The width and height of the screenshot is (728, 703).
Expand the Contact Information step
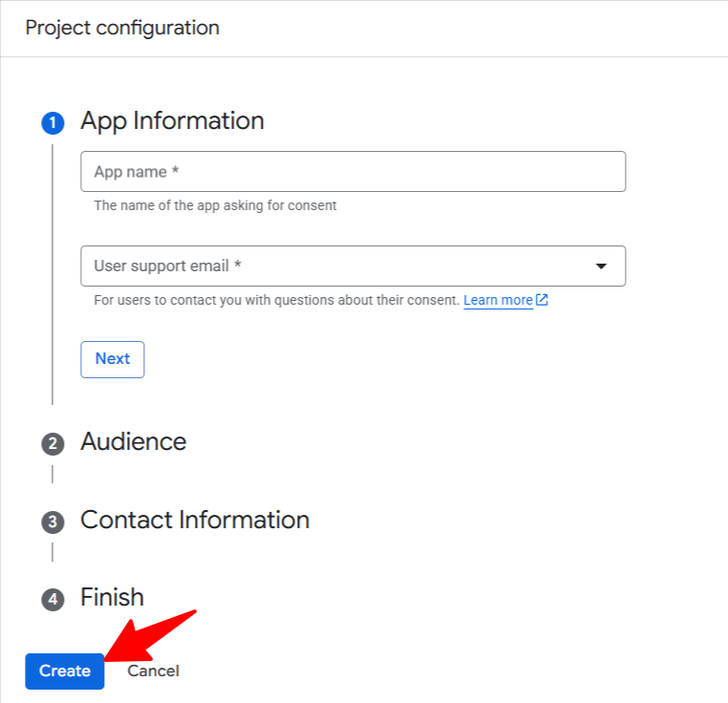click(x=195, y=521)
